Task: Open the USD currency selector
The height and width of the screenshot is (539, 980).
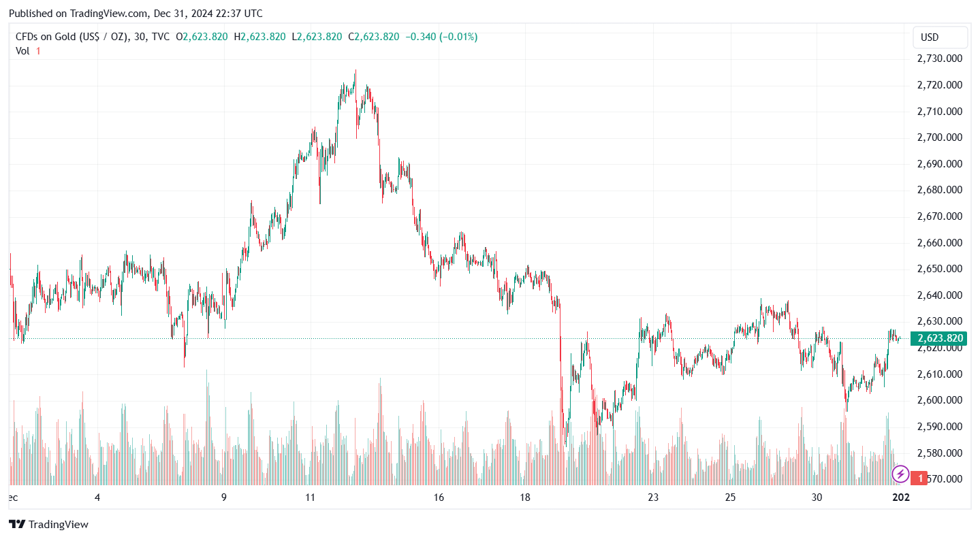Action: click(x=940, y=37)
